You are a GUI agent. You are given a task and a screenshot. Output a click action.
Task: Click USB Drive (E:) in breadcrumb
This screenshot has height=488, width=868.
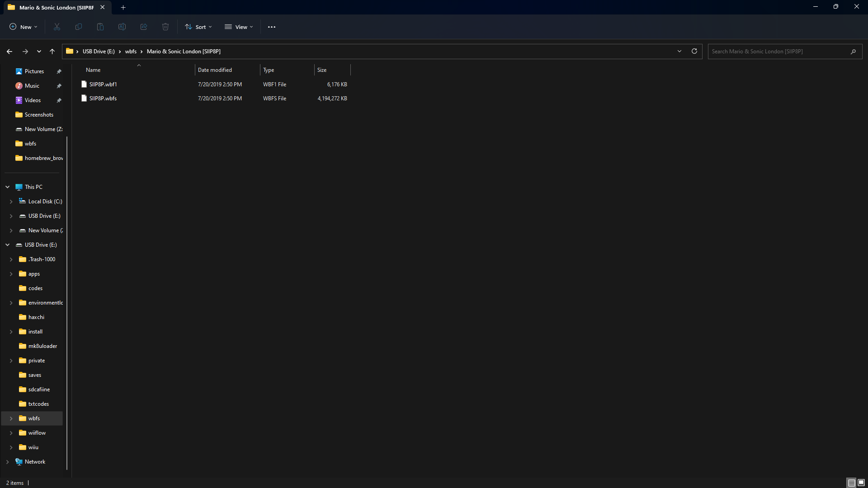click(x=99, y=52)
